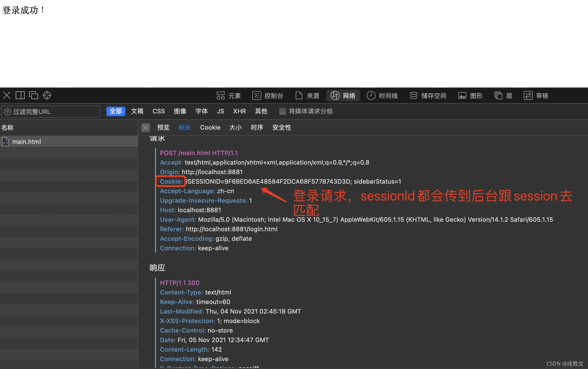The image size is (588, 369).
Task: Open the 元素 (Elements) tab
Action: (229, 96)
